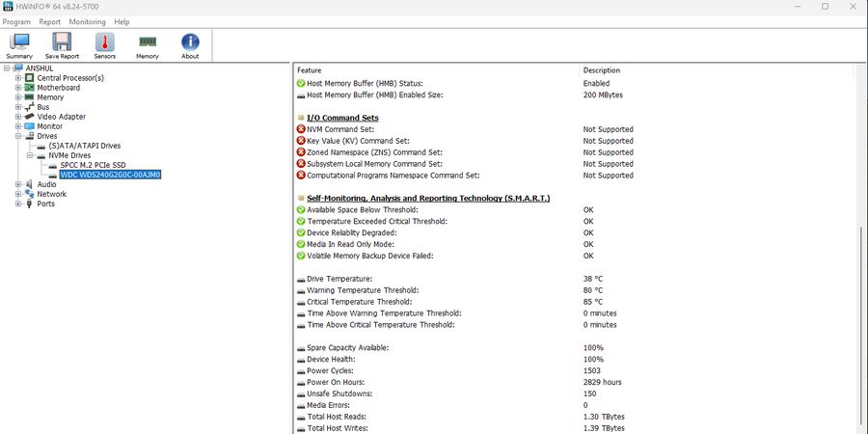Open the Monitoring menu
The width and height of the screenshot is (868, 434).
(87, 21)
